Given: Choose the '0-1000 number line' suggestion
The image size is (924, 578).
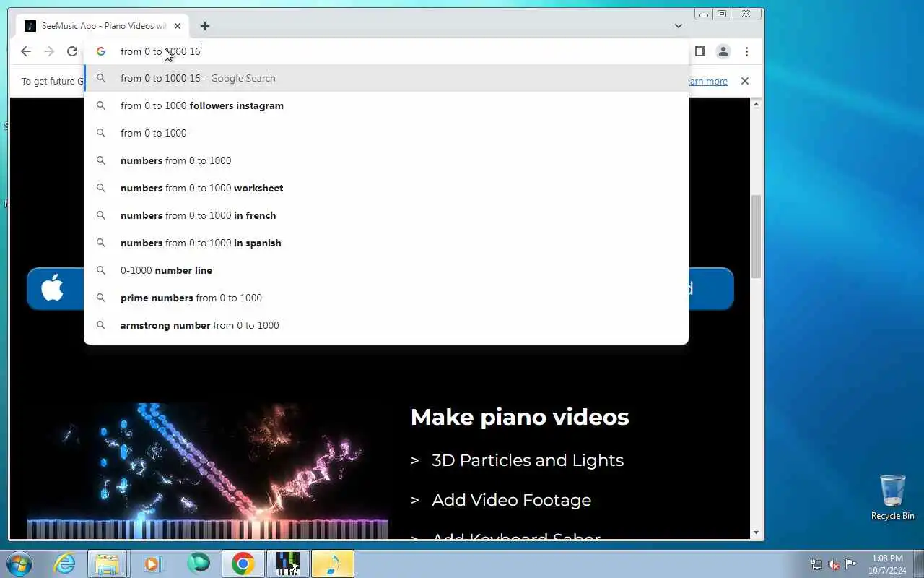Looking at the screenshot, I should click(x=386, y=270).
